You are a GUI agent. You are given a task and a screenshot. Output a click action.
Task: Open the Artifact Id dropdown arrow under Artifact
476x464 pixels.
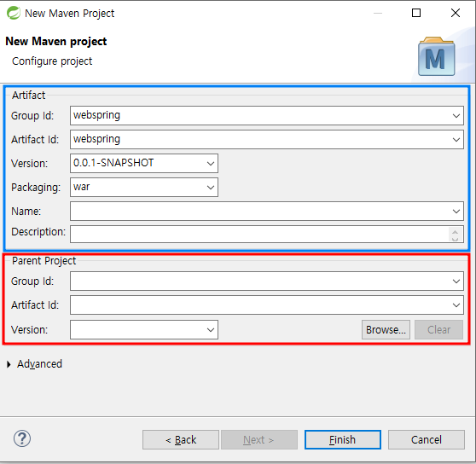tap(456, 140)
